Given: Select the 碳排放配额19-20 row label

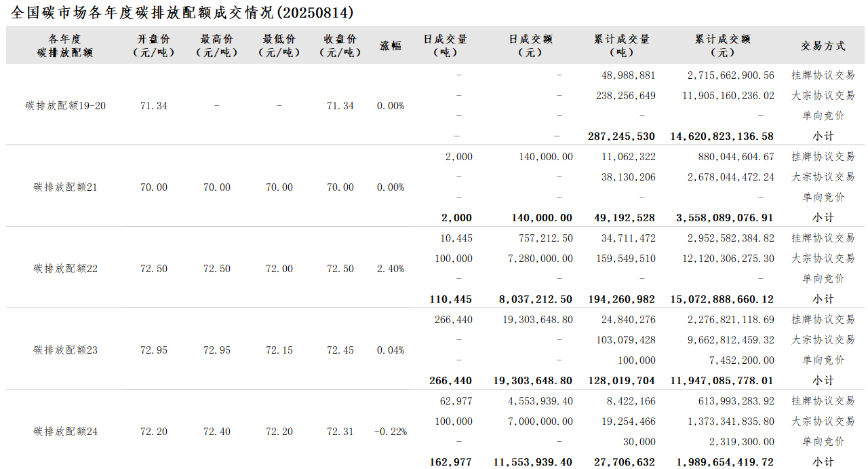Looking at the screenshot, I should point(66,106).
